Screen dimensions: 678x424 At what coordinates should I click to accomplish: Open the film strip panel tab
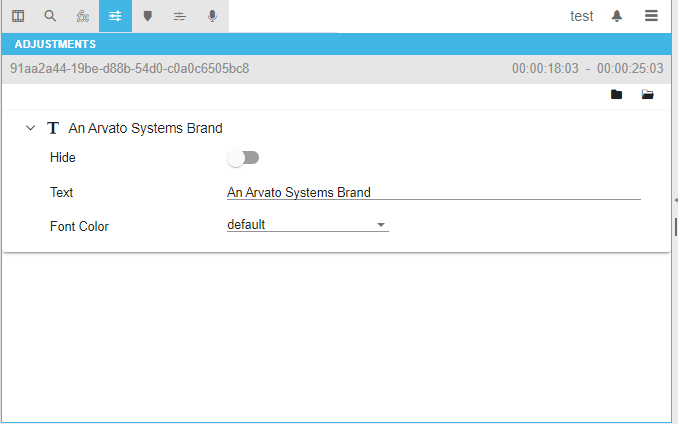point(18,16)
